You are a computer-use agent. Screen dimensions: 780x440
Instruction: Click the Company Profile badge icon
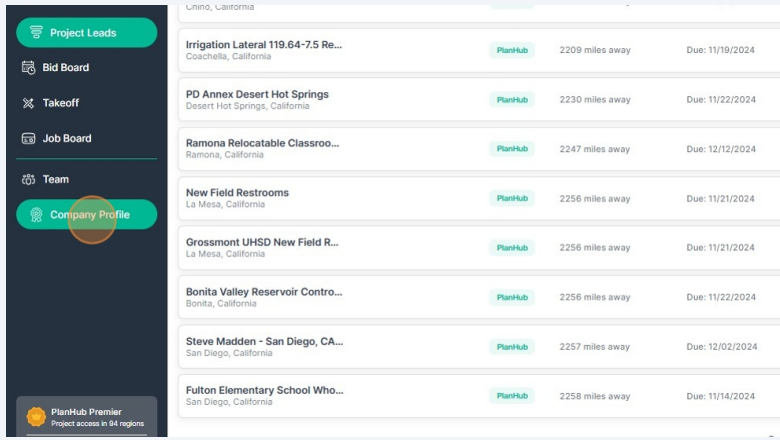point(36,214)
